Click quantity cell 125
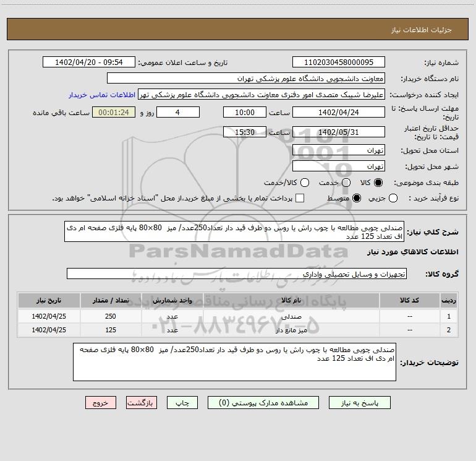This screenshot has width=476, height=461. [111, 330]
